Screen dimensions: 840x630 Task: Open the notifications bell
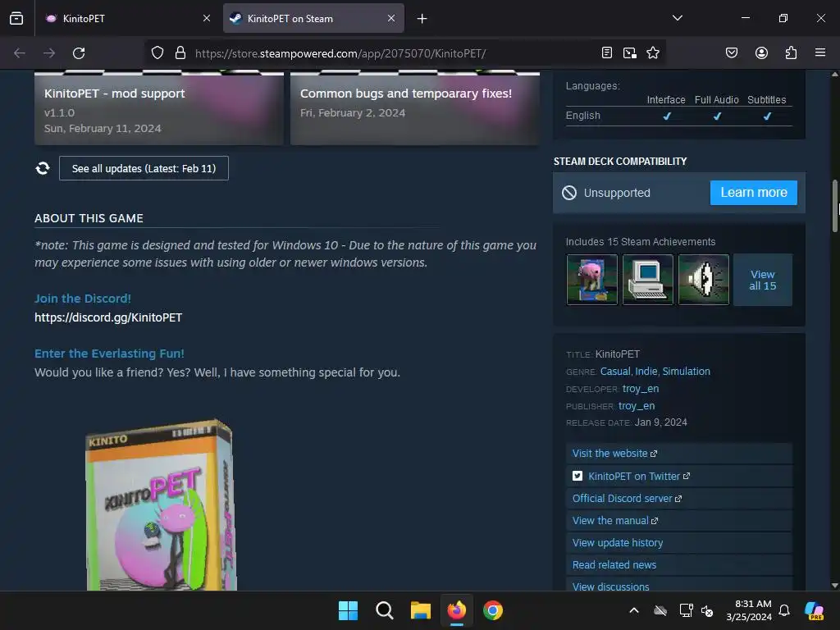tap(784, 610)
